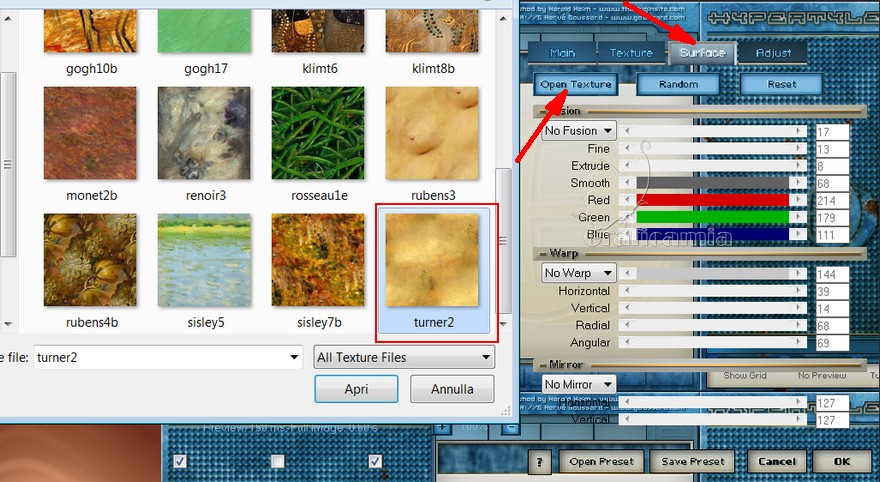The image size is (880, 482).
Task: Select the rosseau1e grass texture thumbnail
Action: coord(318,133)
